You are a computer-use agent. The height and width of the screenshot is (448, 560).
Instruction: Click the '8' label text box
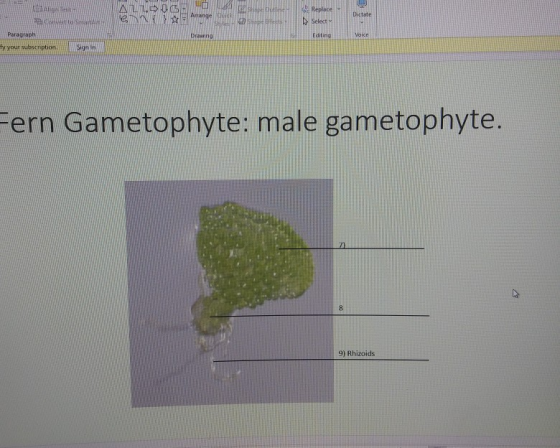pos(341,308)
